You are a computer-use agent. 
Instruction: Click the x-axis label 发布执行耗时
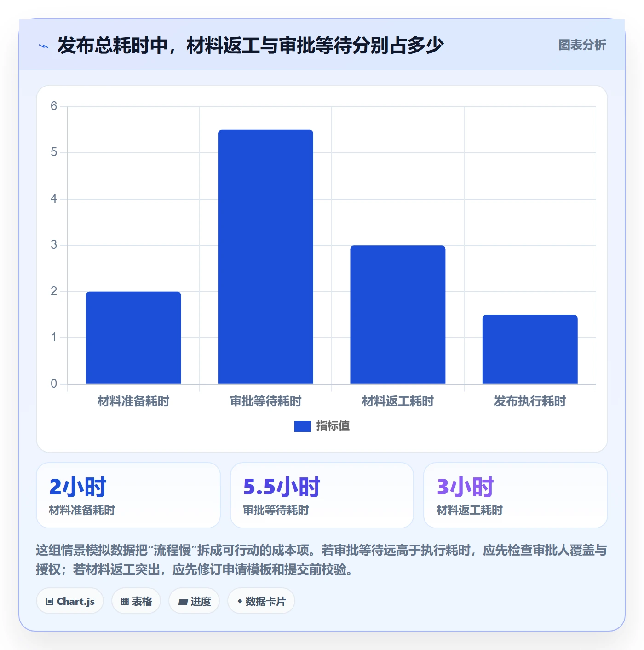(x=530, y=401)
